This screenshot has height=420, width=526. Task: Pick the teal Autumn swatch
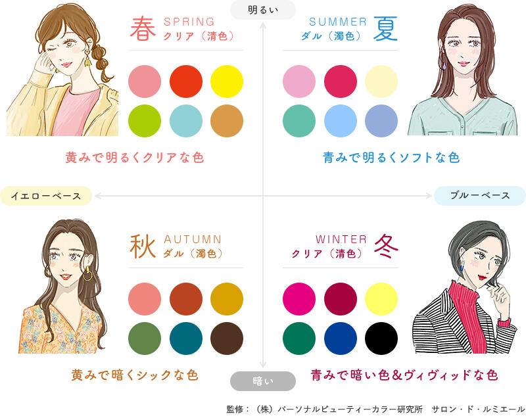coord(186,338)
